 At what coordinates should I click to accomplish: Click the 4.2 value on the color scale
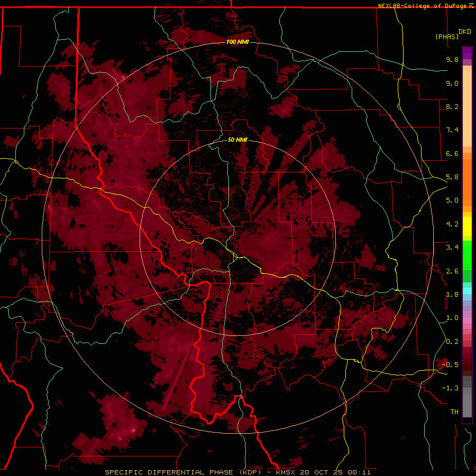click(452, 224)
